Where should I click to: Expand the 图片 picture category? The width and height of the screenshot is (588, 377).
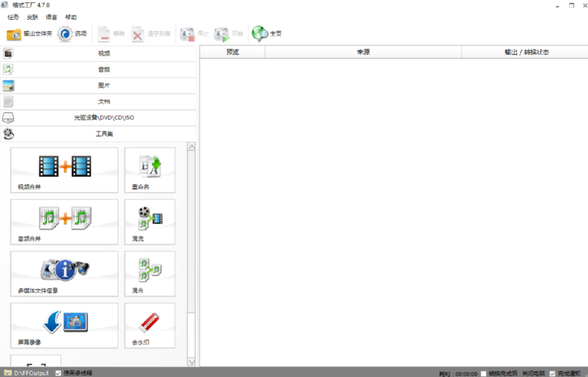click(99, 86)
